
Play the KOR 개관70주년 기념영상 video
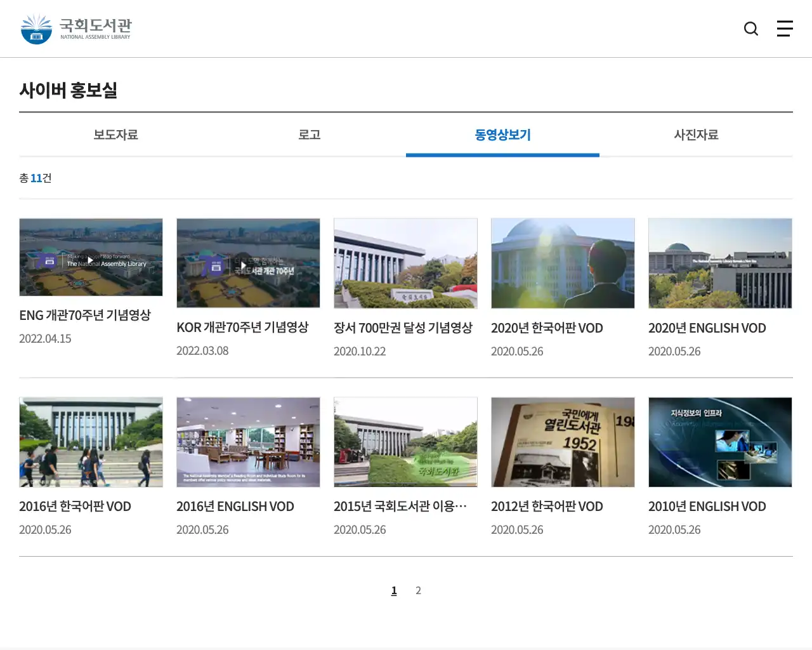[x=248, y=263]
